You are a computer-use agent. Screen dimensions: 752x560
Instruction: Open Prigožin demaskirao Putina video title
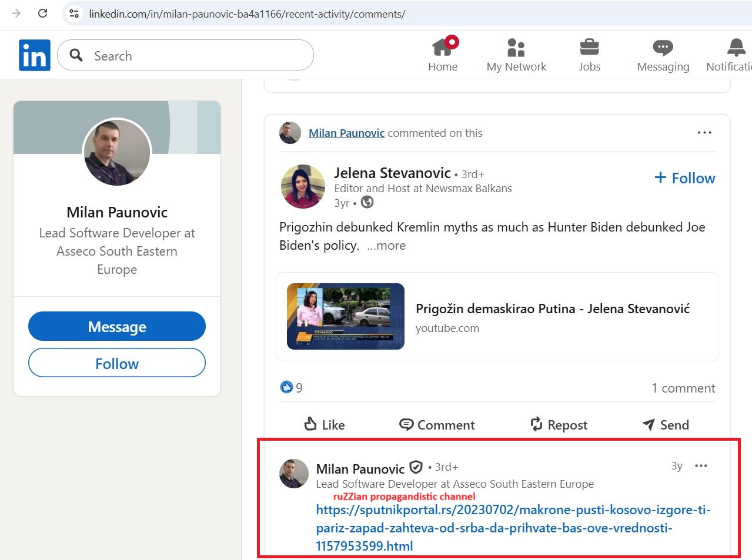553,308
